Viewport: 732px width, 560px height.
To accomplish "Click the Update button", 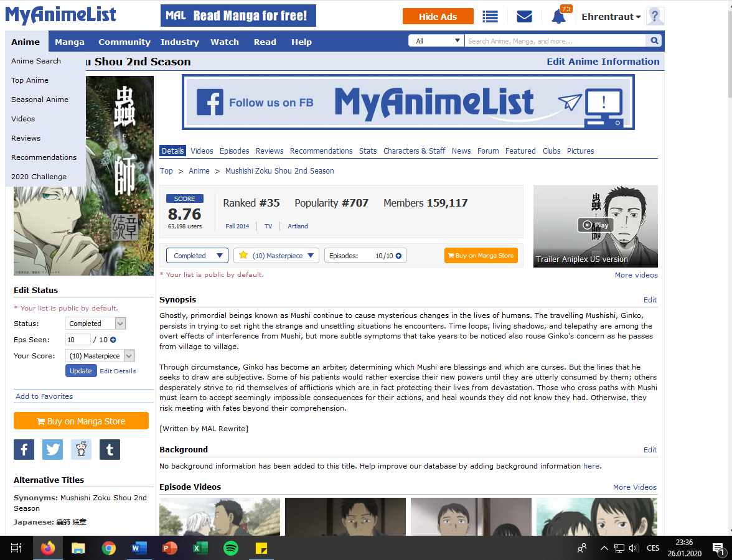I will (x=81, y=371).
